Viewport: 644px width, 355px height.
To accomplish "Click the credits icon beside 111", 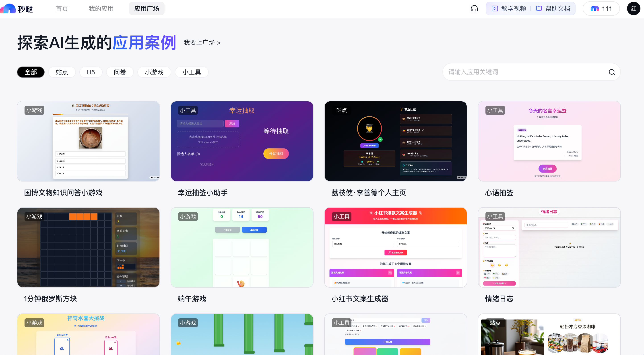I will coord(594,8).
